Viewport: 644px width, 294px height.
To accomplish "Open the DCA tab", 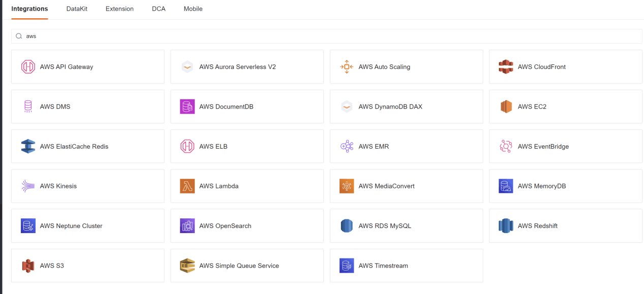I will click(x=159, y=9).
